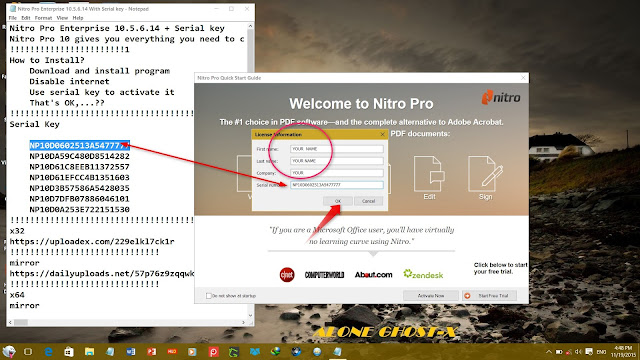Viewport: 640px width, 360px height.
Task: Open the orange media player taskbar icon
Action: pos(192,351)
